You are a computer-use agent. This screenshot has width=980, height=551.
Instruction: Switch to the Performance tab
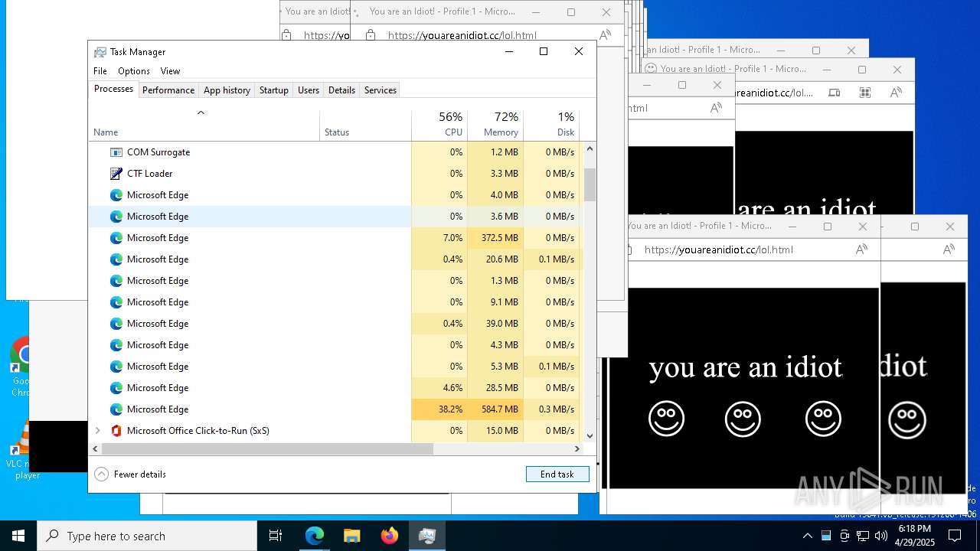coord(168,90)
